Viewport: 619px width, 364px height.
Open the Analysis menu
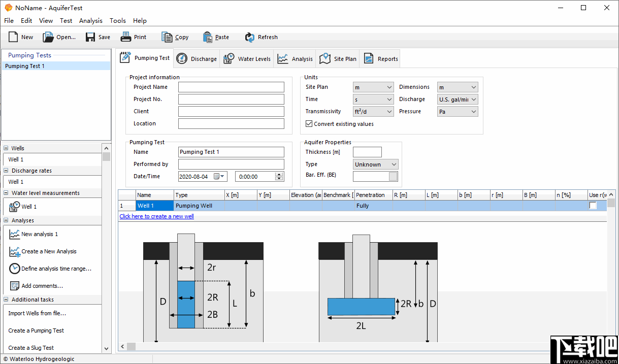pos(91,21)
